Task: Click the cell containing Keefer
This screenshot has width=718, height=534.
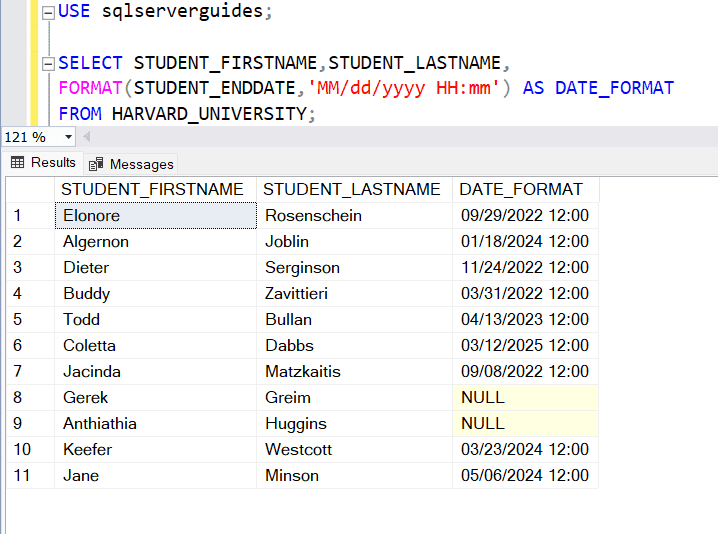Action: [155, 449]
